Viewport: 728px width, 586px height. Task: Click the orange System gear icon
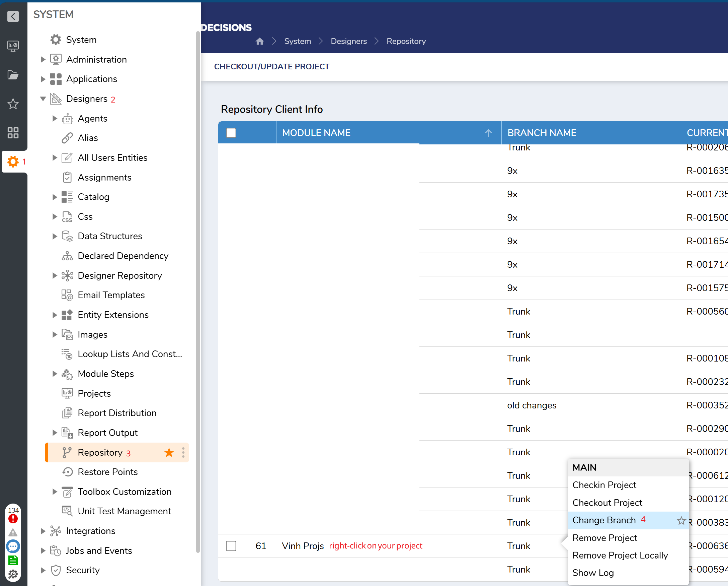coord(13,161)
